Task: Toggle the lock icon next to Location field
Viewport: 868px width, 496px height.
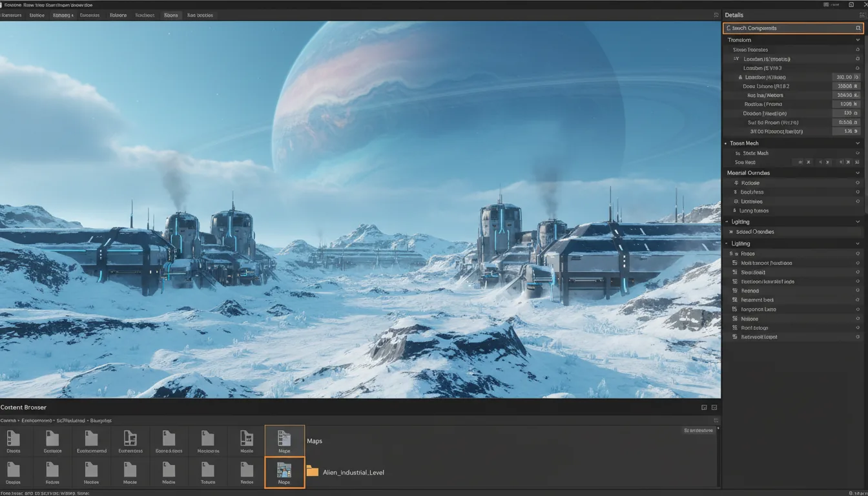Action: pyautogui.click(x=740, y=77)
